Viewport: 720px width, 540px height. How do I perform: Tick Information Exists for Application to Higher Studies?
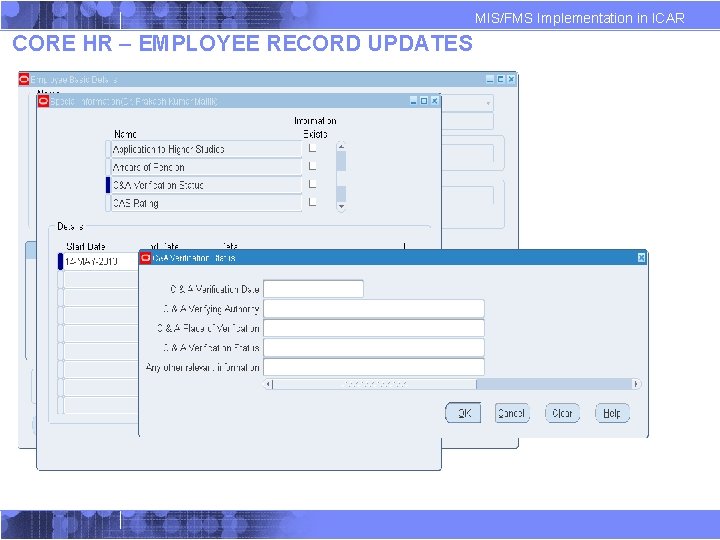pos(312,148)
